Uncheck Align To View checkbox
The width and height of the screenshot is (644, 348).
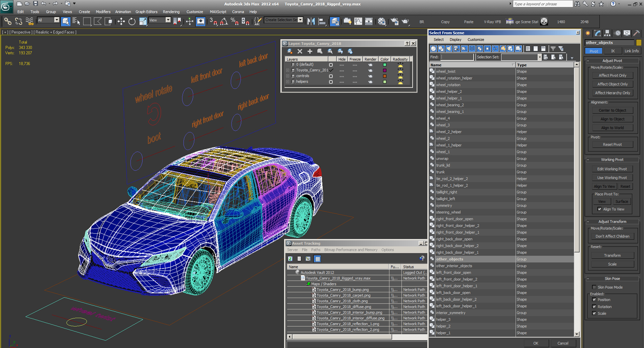click(600, 209)
